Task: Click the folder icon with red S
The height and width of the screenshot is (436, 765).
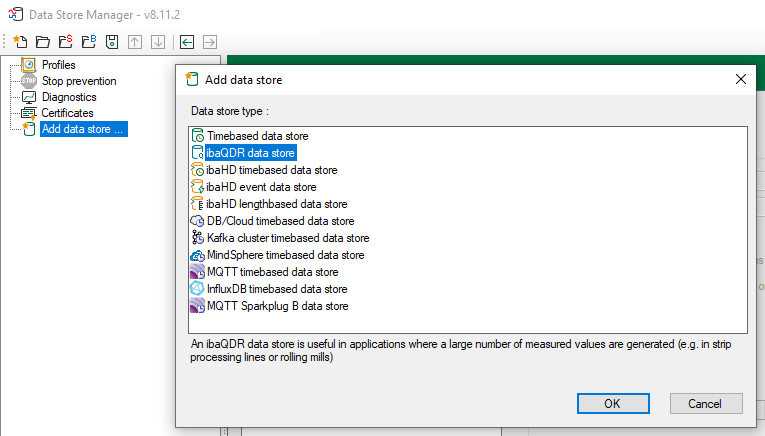Action: pos(66,42)
